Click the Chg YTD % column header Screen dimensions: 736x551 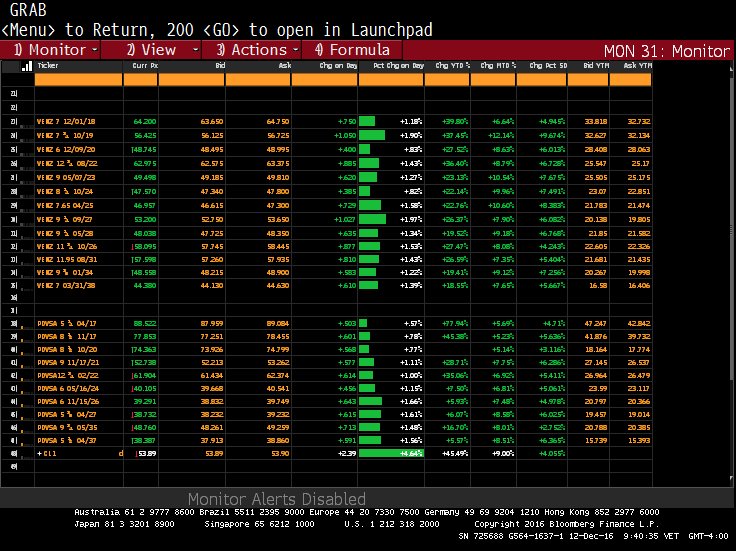(452, 66)
